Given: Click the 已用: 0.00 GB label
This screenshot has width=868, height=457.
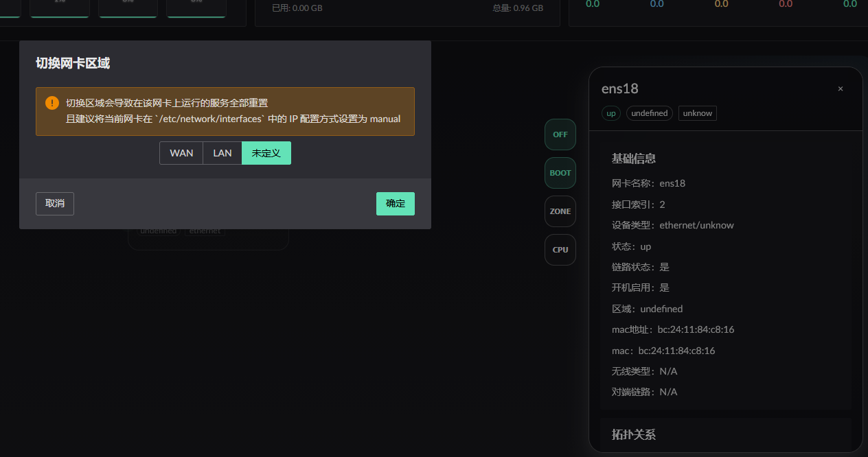Looking at the screenshot, I should pos(297,8).
